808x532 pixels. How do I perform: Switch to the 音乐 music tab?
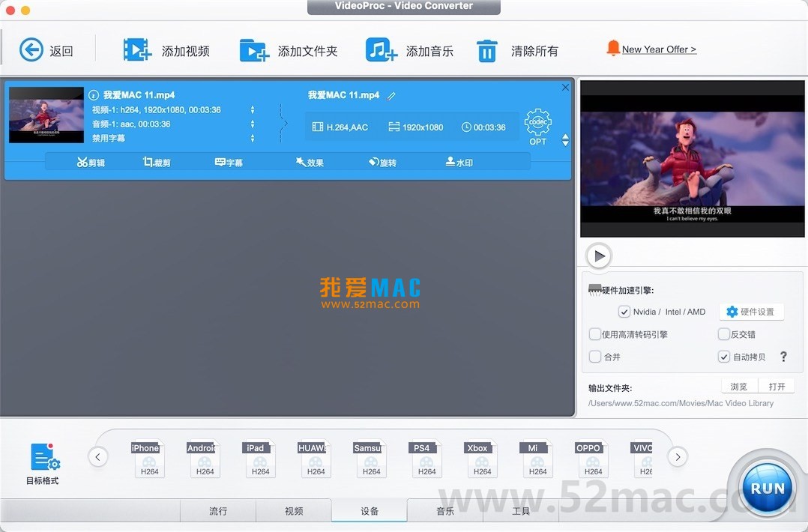[445, 511]
